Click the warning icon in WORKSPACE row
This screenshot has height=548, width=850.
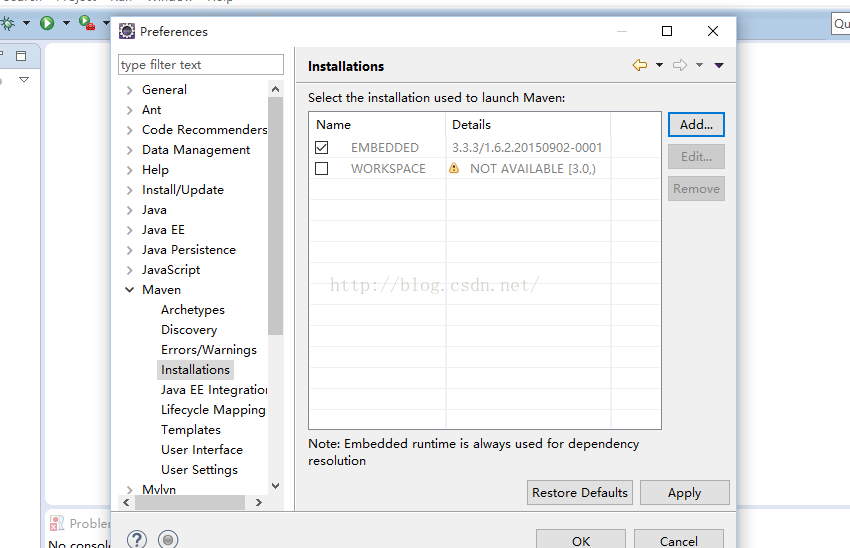[x=454, y=168]
